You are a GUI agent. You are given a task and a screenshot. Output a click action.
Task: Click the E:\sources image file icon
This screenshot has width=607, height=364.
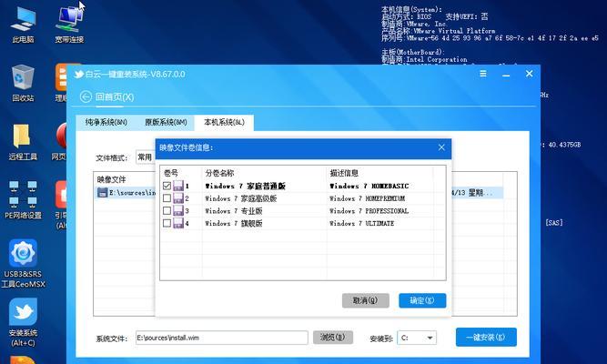click(102, 192)
